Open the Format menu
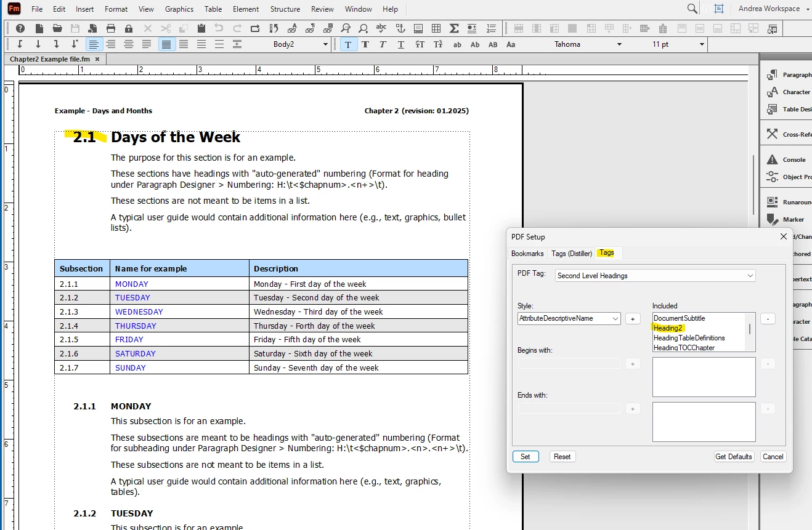Image resolution: width=812 pixels, height=530 pixels. pyautogui.click(x=116, y=9)
